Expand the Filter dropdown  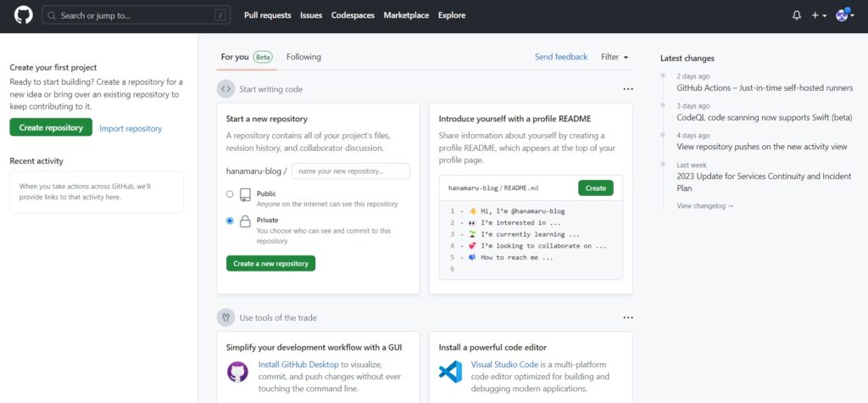click(x=615, y=57)
